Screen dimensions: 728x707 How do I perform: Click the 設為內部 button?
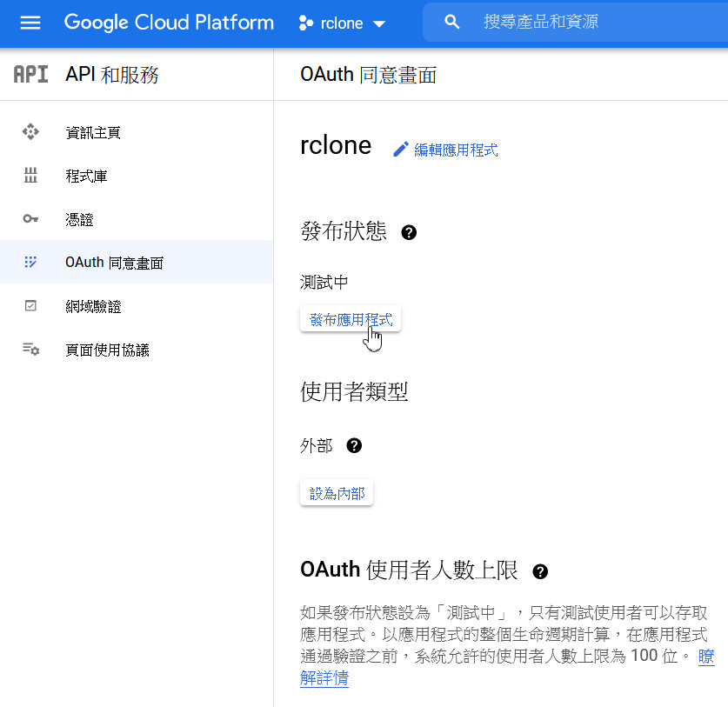(x=337, y=492)
